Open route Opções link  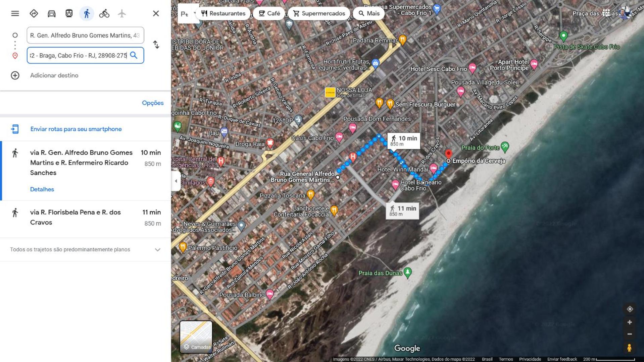coord(153,103)
